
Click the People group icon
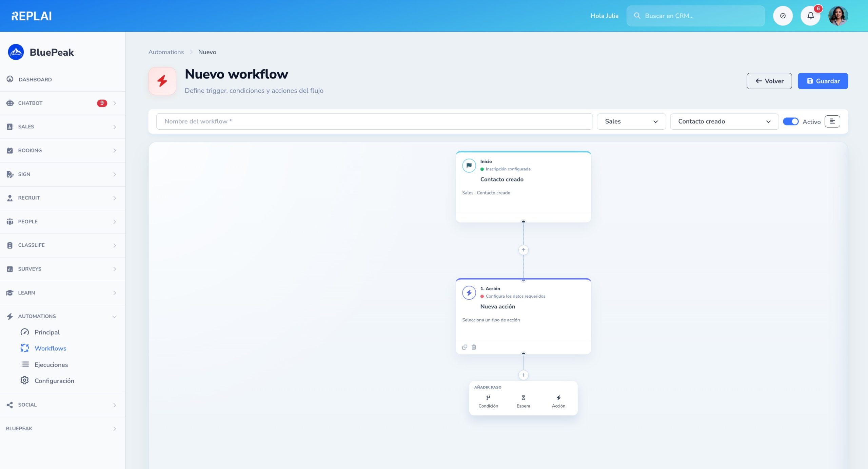[10, 222]
